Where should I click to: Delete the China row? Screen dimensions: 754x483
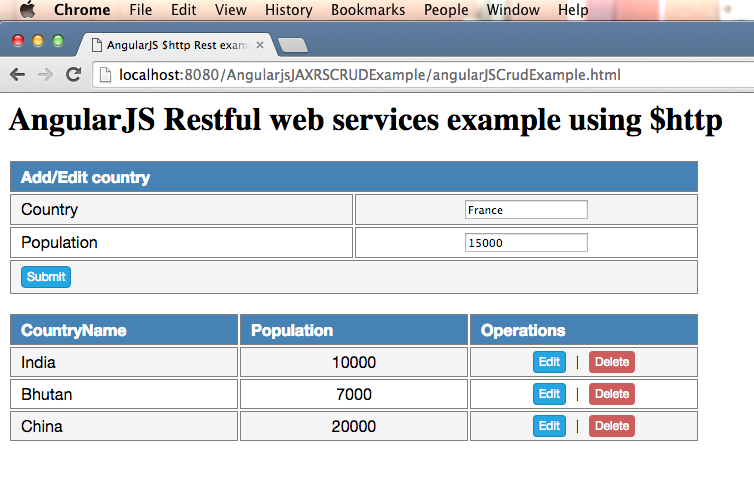coord(612,426)
